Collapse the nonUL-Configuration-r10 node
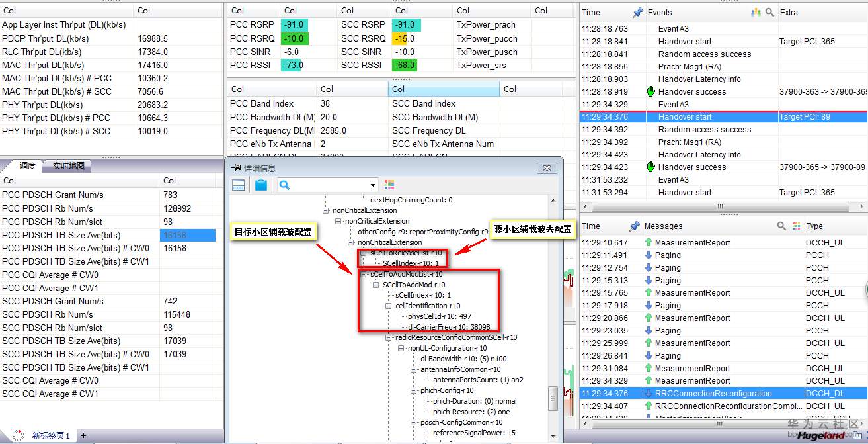This screenshot has height=444, width=868. pyautogui.click(x=401, y=348)
